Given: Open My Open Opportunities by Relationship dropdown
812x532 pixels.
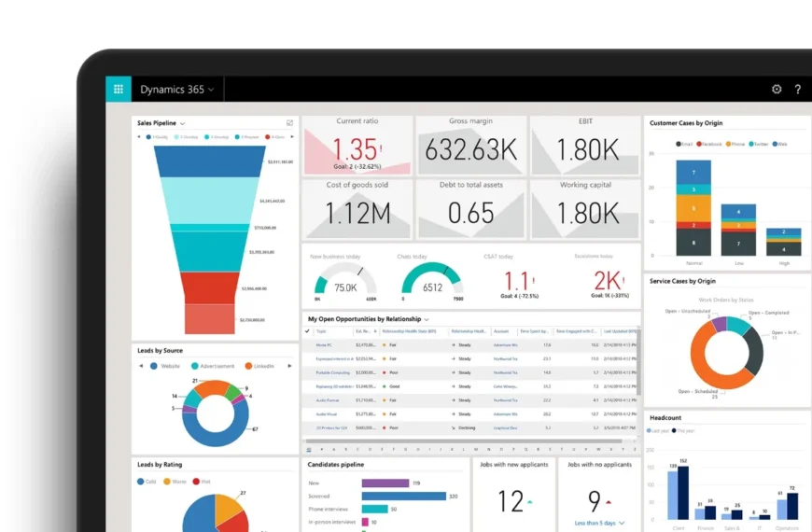Looking at the screenshot, I should click(x=427, y=319).
